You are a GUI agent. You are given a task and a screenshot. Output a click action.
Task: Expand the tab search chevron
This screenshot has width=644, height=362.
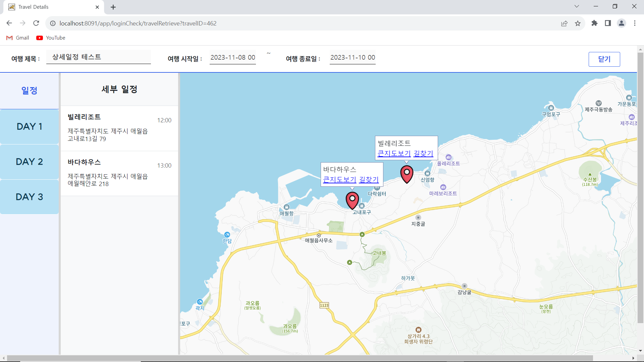coord(577,6)
